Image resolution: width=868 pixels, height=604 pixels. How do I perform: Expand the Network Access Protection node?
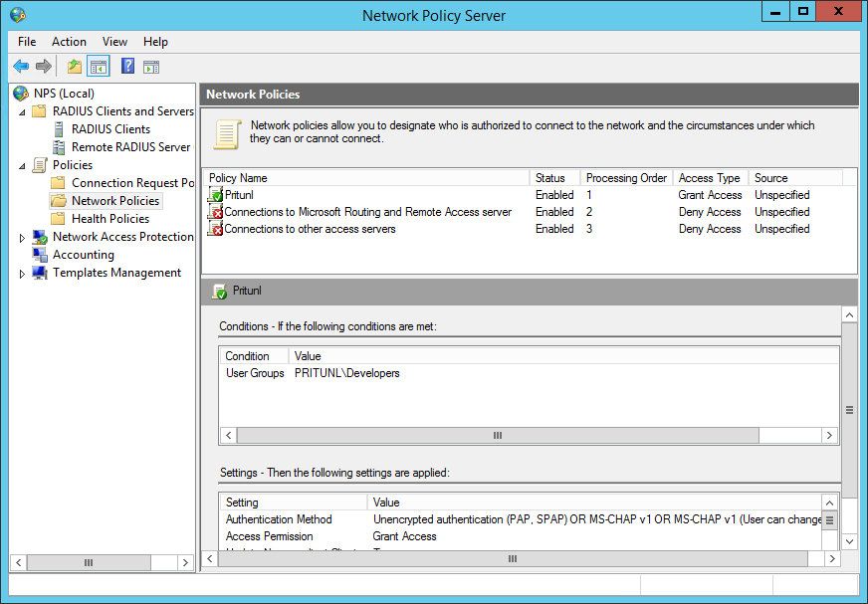(x=23, y=238)
